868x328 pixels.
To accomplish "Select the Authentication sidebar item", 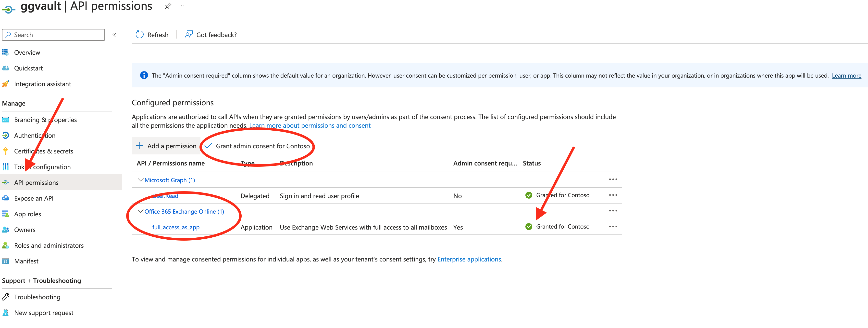I will pos(35,135).
